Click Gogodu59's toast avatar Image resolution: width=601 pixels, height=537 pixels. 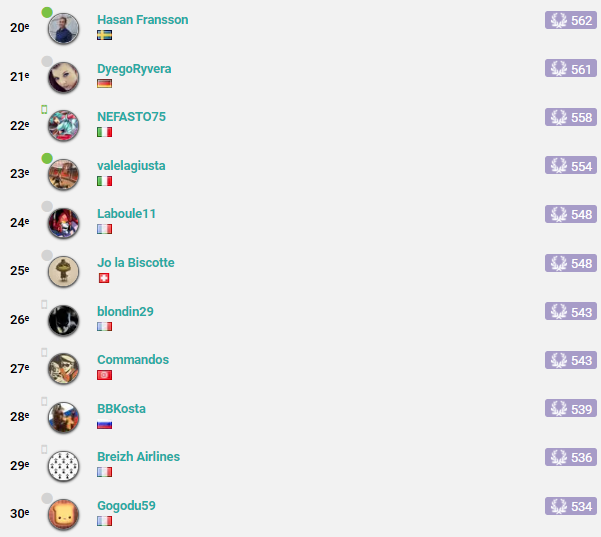[x=63, y=514]
